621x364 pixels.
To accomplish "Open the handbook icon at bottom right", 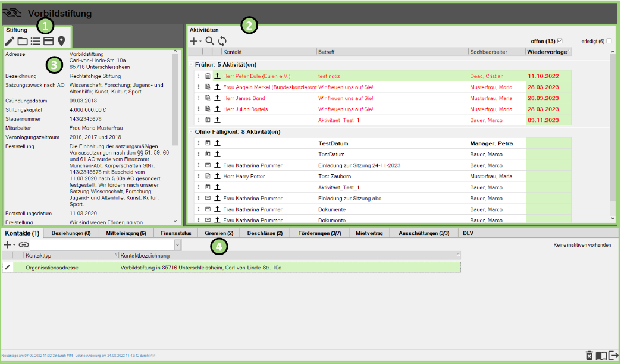I will click(601, 355).
